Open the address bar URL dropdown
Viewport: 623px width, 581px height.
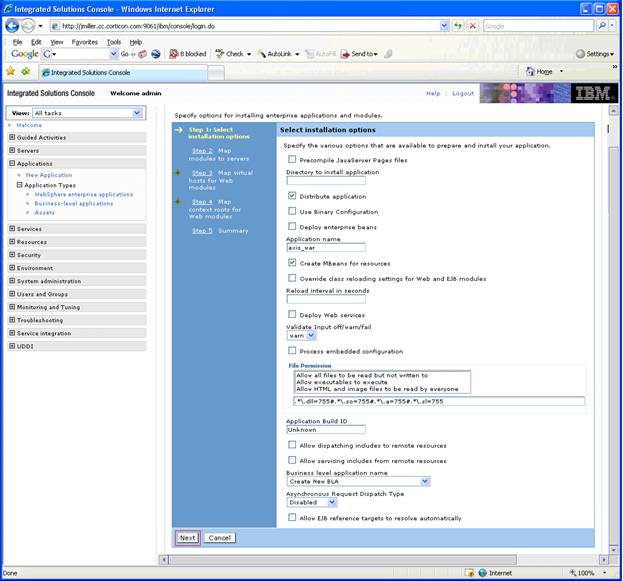click(444, 26)
